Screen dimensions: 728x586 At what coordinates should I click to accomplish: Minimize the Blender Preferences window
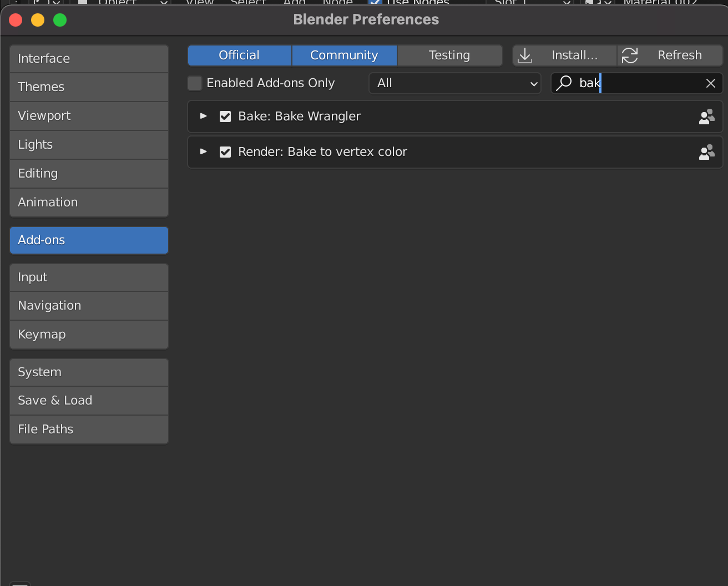point(38,21)
